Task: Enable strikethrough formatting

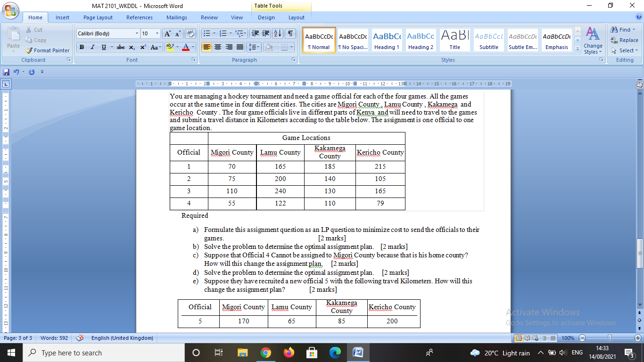Action: point(121,48)
